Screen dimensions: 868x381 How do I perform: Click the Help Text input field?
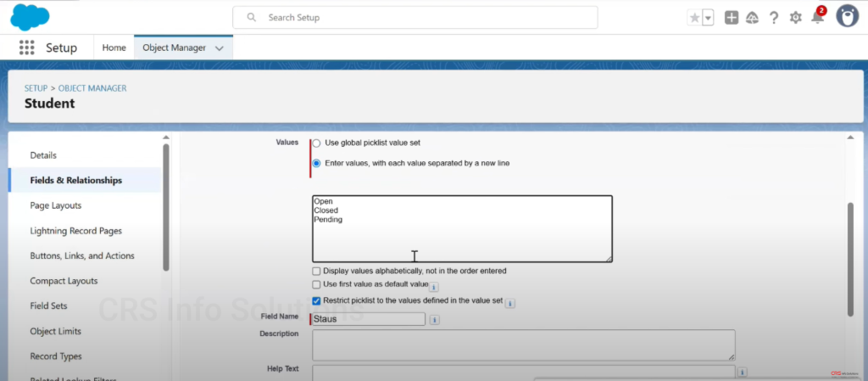(524, 373)
